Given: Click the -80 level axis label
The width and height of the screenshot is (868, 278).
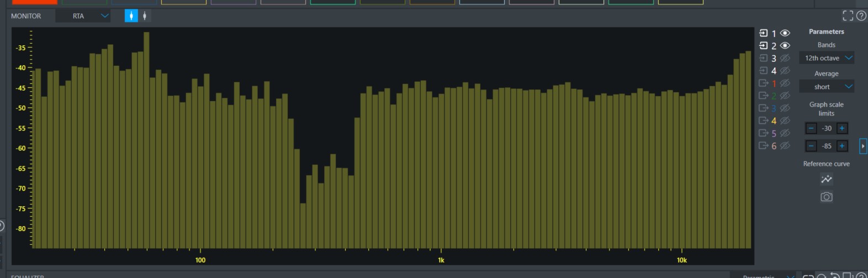Looking at the screenshot, I should click(20, 228).
